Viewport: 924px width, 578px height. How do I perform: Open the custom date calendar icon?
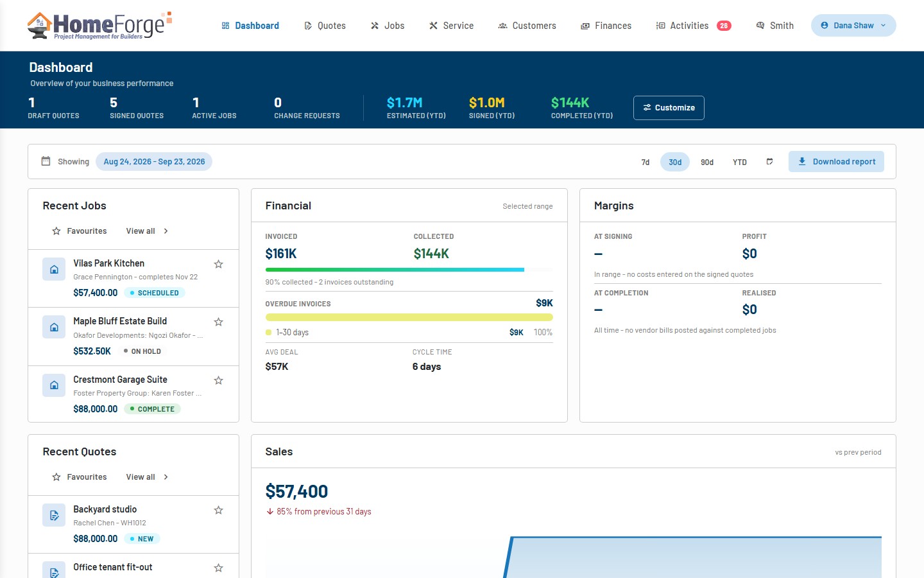[769, 162]
